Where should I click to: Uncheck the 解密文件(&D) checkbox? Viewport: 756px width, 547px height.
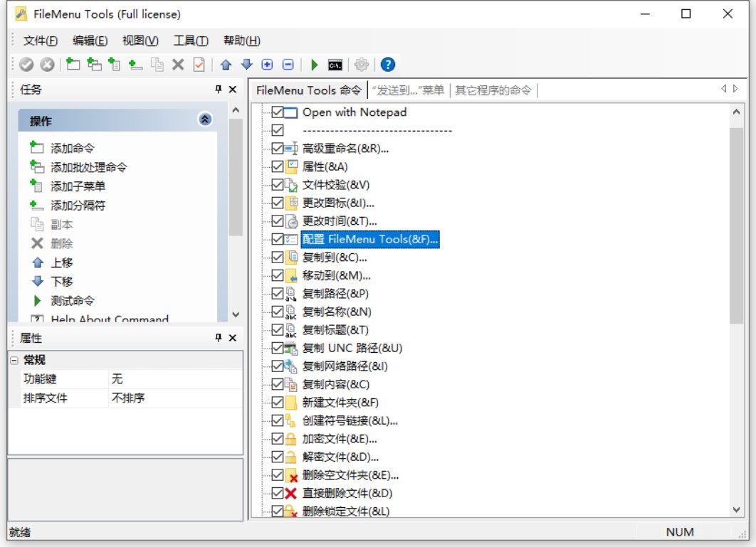pos(277,457)
